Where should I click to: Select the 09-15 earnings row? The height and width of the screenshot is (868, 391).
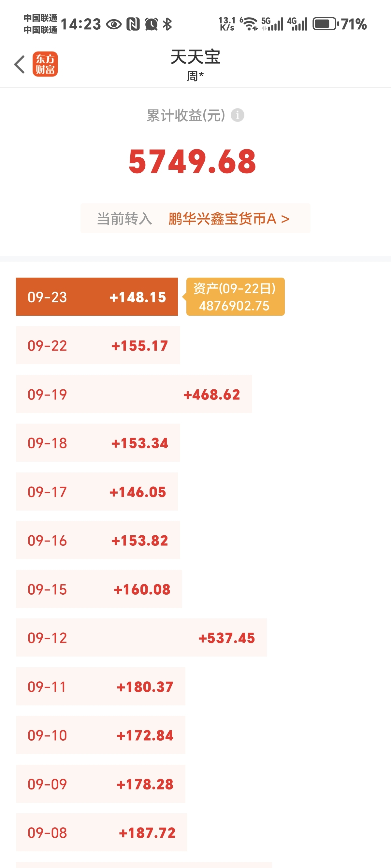pos(99,589)
